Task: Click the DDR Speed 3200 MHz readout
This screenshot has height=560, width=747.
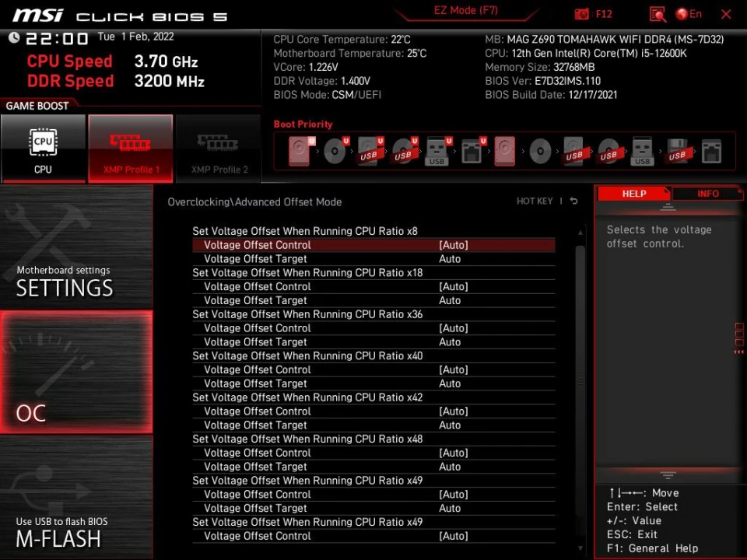Action: [x=116, y=81]
